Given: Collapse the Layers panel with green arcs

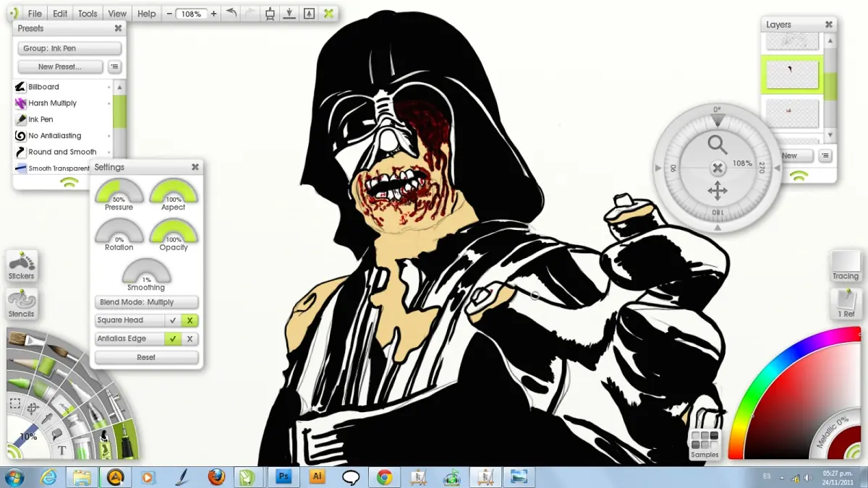Looking at the screenshot, I should (x=799, y=174).
